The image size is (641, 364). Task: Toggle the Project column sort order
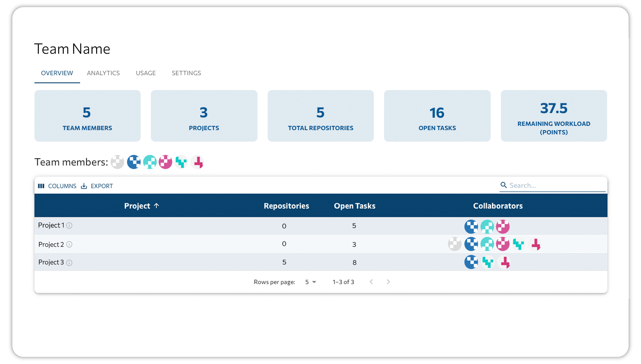pyautogui.click(x=142, y=206)
